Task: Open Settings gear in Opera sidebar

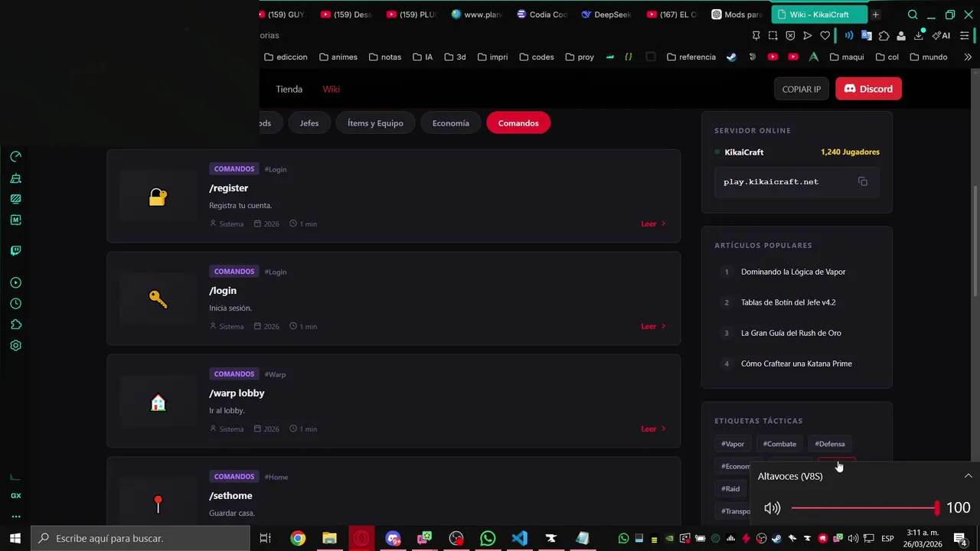Action: click(15, 345)
